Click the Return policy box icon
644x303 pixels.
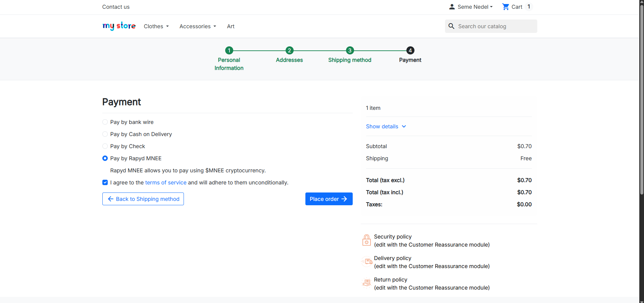tap(367, 283)
